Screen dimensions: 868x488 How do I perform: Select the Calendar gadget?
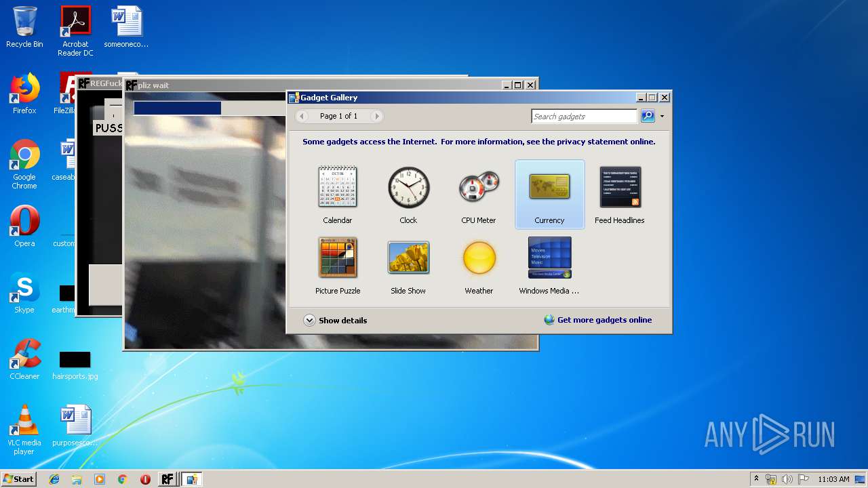pyautogui.click(x=338, y=195)
